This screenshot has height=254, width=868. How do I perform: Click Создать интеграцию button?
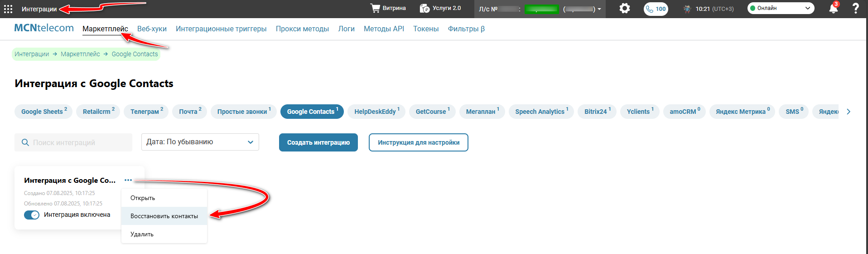pyautogui.click(x=318, y=142)
